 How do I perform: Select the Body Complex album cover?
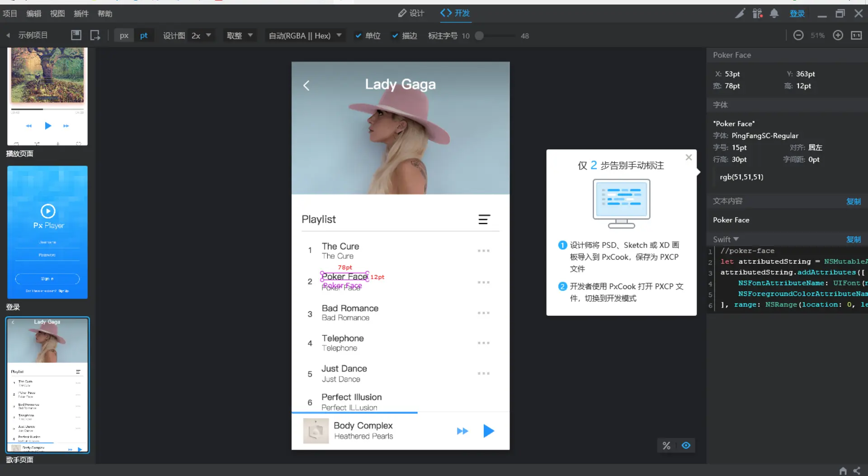[316, 431]
